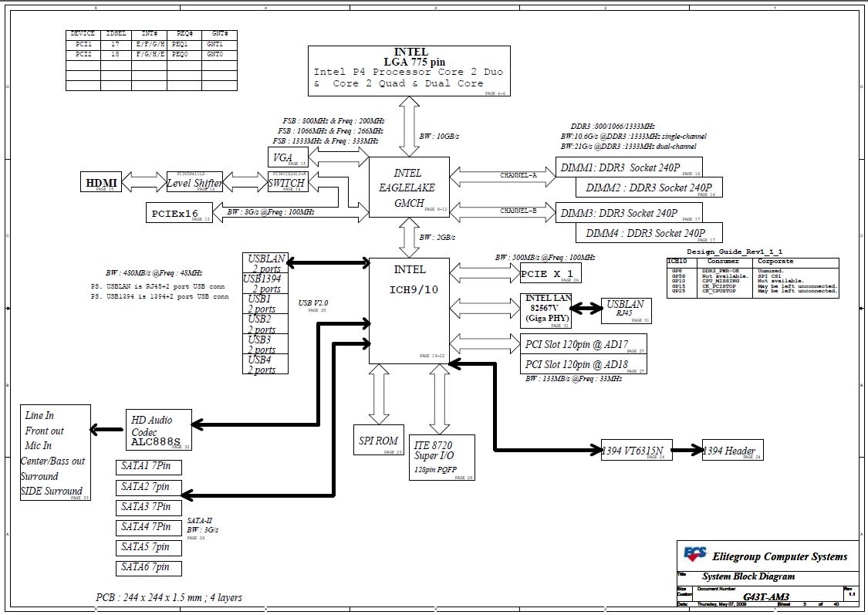This screenshot has height=615, width=868.
Task: Click the HDMI connector block
Action: click(x=101, y=183)
